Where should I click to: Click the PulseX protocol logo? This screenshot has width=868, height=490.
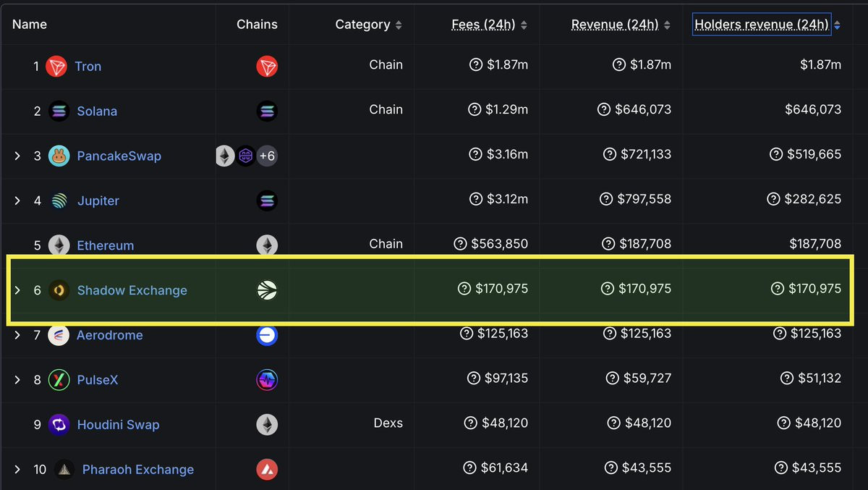tap(59, 380)
